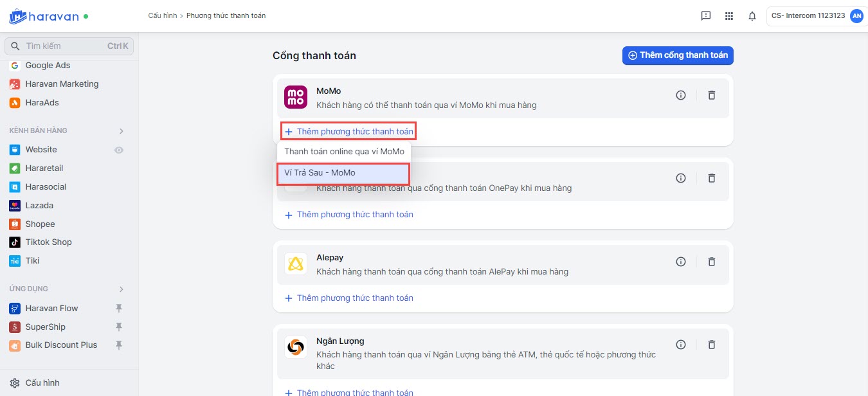Toggle pin for Bulk Discount Plus
This screenshot has width=868, height=396.
coord(119,345)
